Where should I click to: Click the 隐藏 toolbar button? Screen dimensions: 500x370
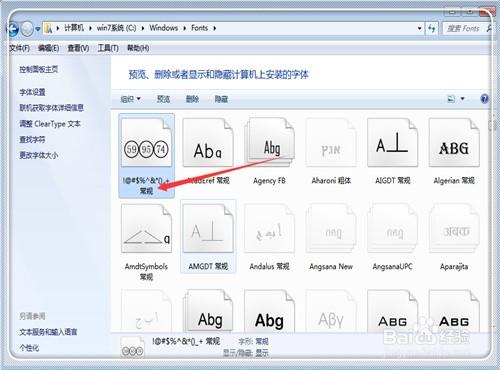coord(221,99)
